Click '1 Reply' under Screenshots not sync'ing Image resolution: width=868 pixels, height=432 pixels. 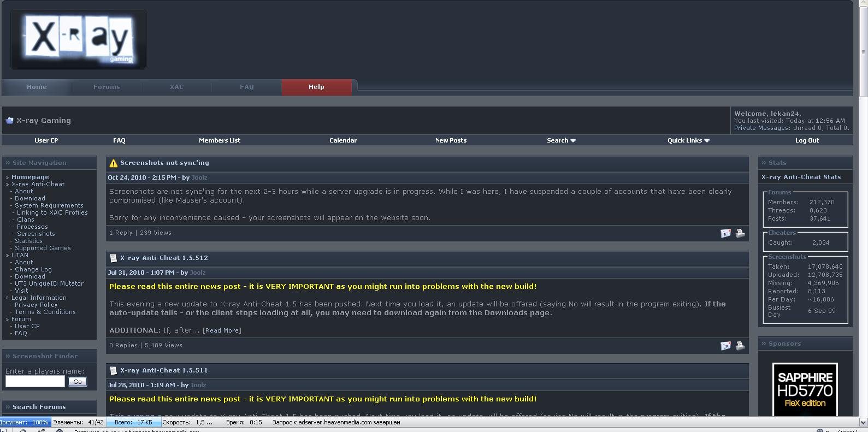pos(121,233)
